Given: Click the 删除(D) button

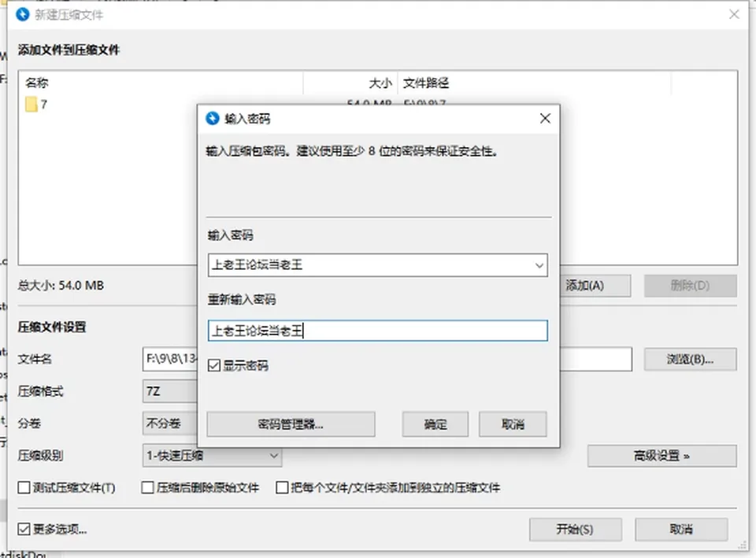Looking at the screenshot, I should [690, 286].
